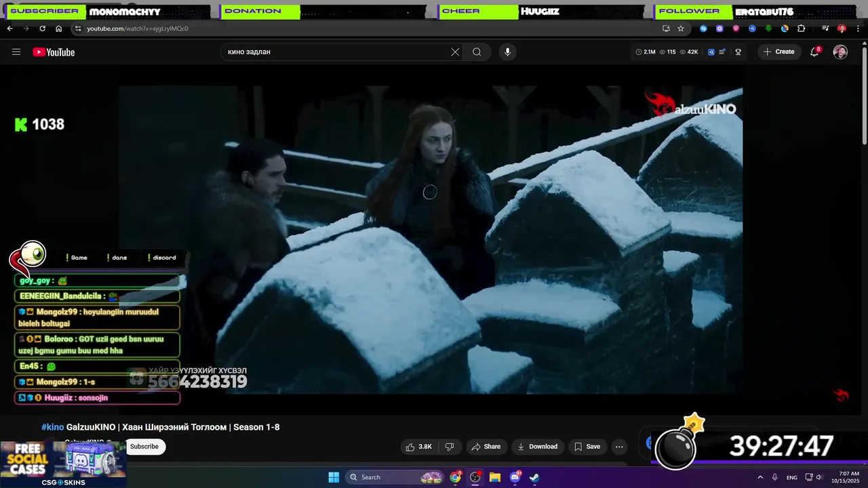Open the video's more actions menu
868x488 pixels.
(619, 447)
